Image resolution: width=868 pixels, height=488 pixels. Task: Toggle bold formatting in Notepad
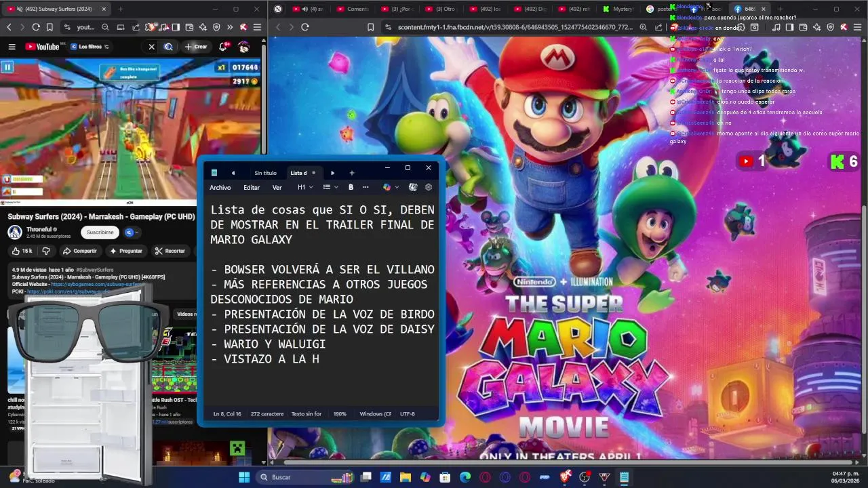[351, 187]
